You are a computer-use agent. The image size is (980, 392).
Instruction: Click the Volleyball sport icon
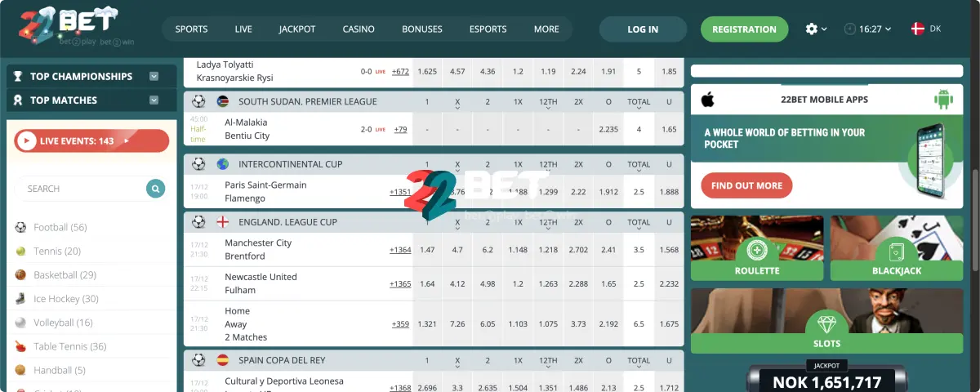click(20, 323)
